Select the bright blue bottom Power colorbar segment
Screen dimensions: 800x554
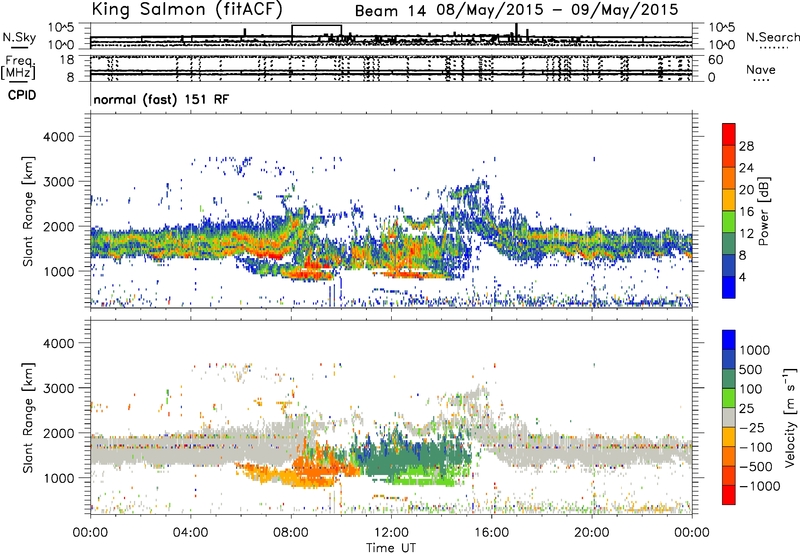pos(729,287)
